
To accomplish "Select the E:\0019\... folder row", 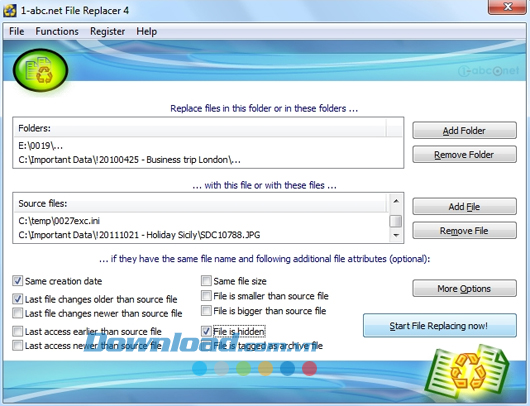I will click(x=208, y=146).
